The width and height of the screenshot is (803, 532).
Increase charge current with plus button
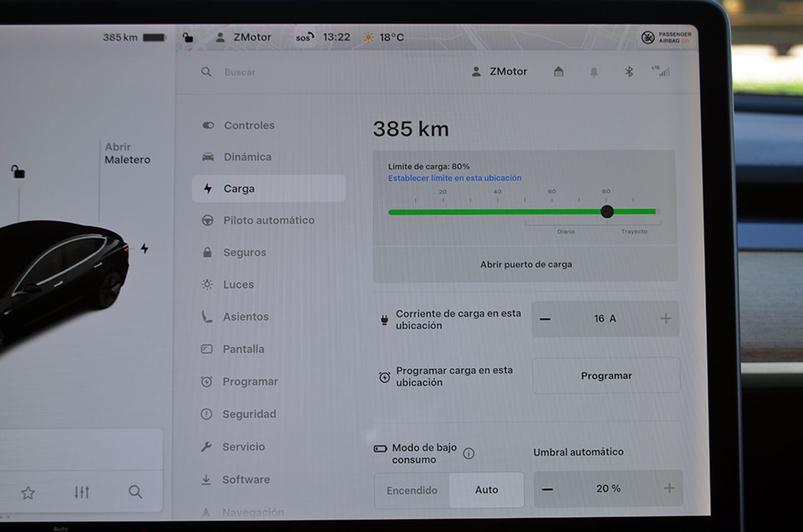coord(666,319)
